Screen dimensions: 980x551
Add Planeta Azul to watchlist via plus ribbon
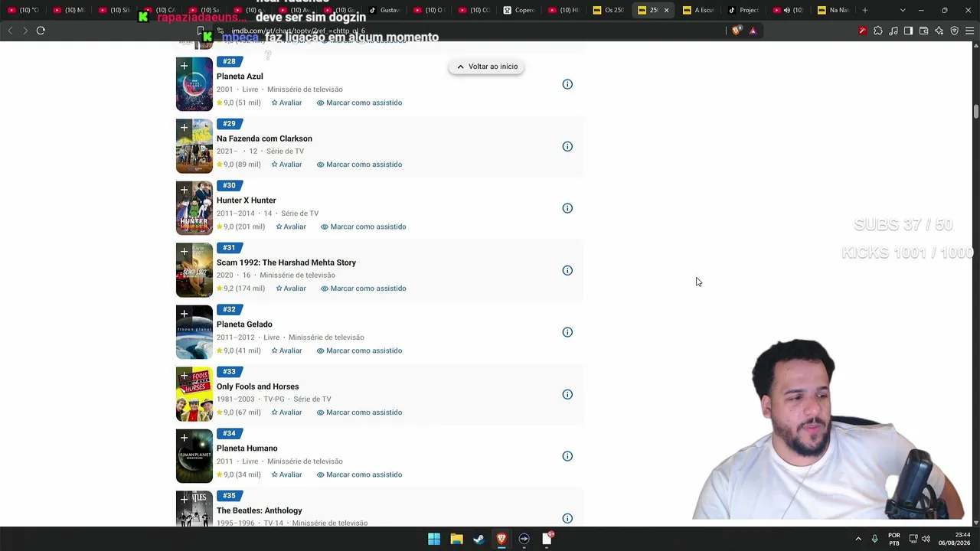(x=184, y=67)
